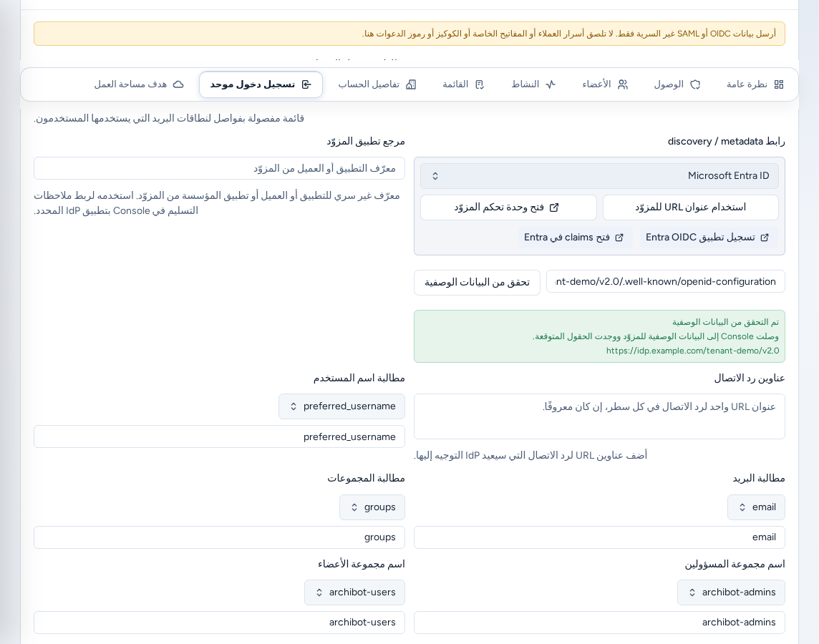The width and height of the screenshot is (819, 644).
Task: Click the اسم مجموعة الأعضاء label
Action: point(361,564)
